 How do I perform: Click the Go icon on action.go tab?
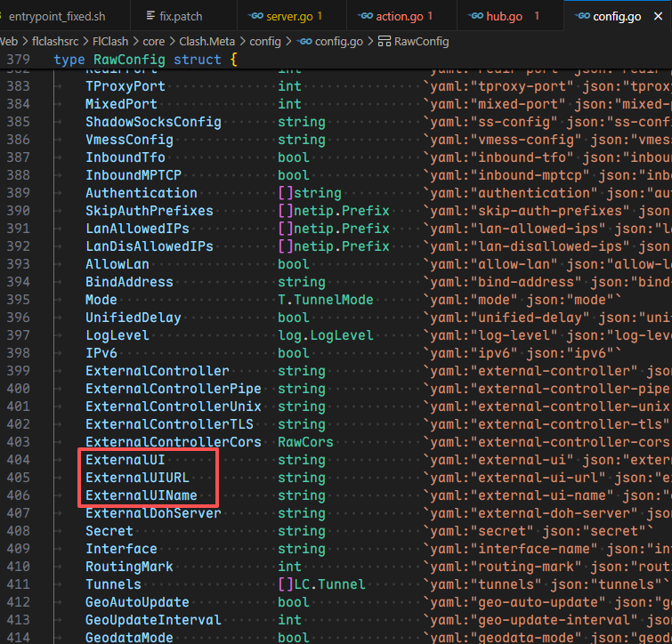[x=364, y=16]
